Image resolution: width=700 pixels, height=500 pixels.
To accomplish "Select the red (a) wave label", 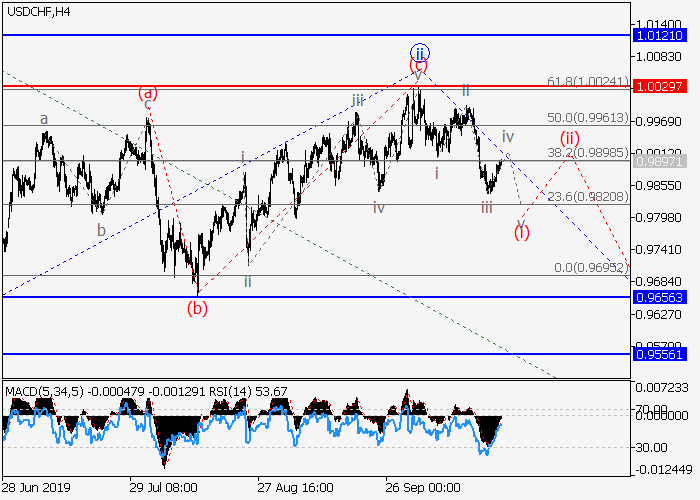I will (148, 93).
